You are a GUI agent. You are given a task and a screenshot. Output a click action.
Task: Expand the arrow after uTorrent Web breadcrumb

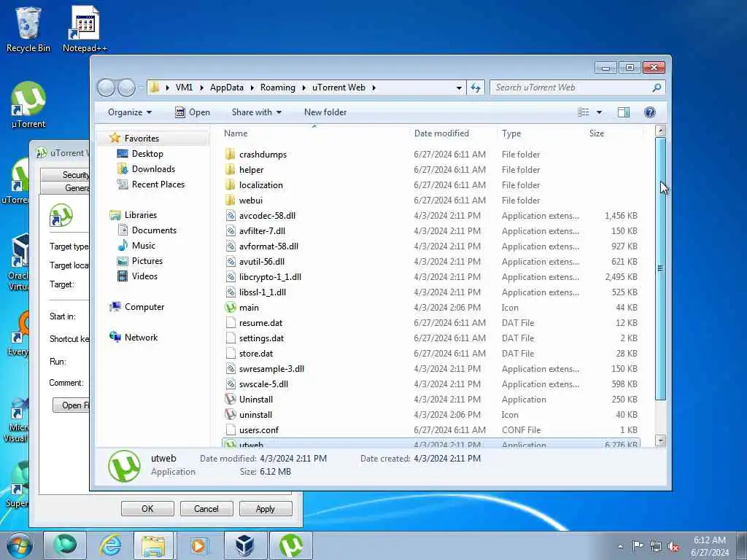tap(374, 87)
